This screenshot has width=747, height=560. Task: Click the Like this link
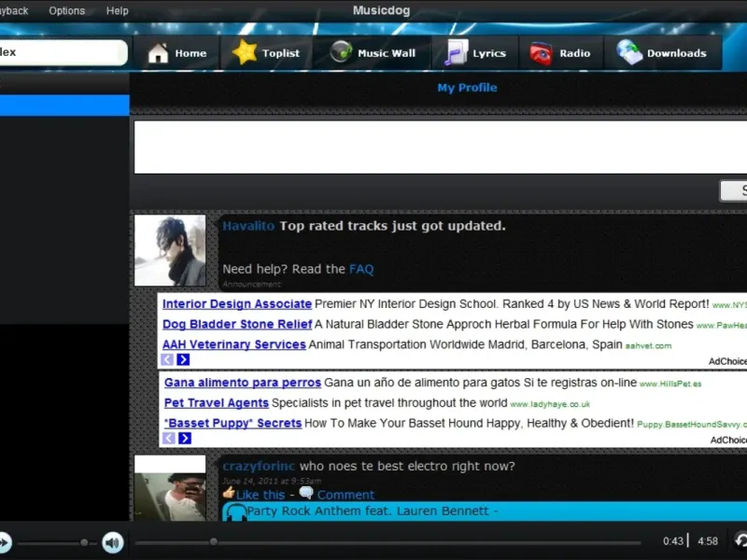(261, 495)
